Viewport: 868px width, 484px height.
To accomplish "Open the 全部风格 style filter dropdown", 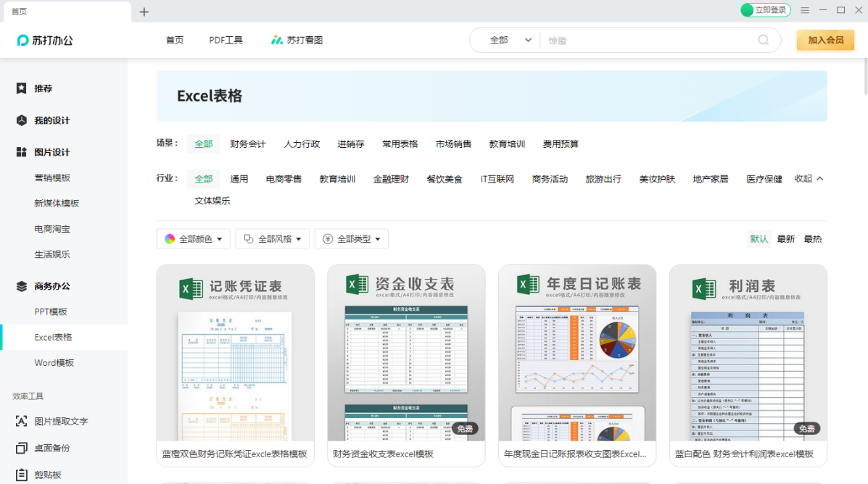I will (x=273, y=239).
